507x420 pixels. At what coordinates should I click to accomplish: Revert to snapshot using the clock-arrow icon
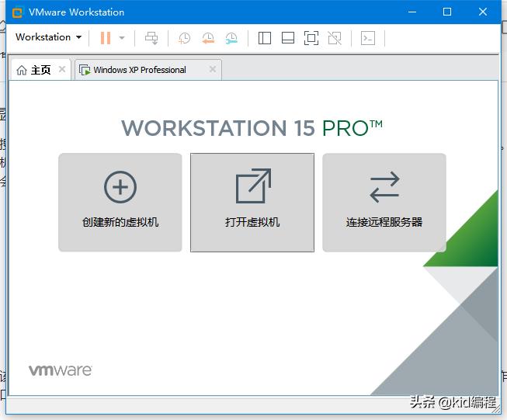click(x=208, y=38)
